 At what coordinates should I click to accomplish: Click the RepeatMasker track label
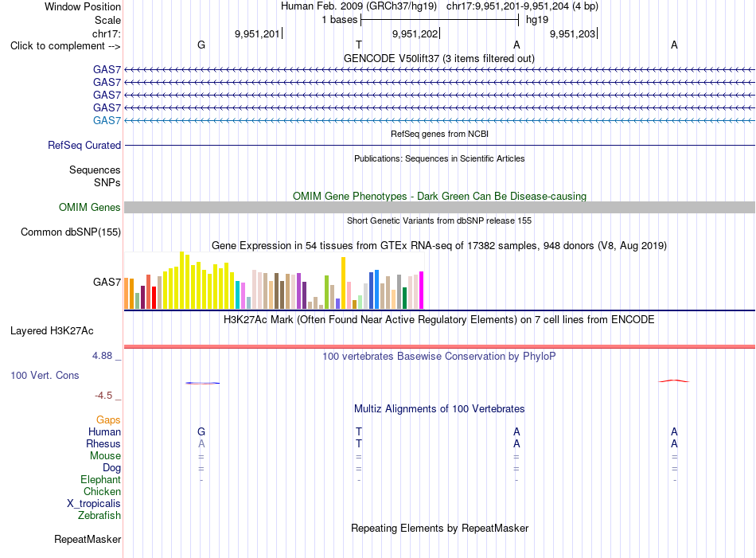click(88, 539)
